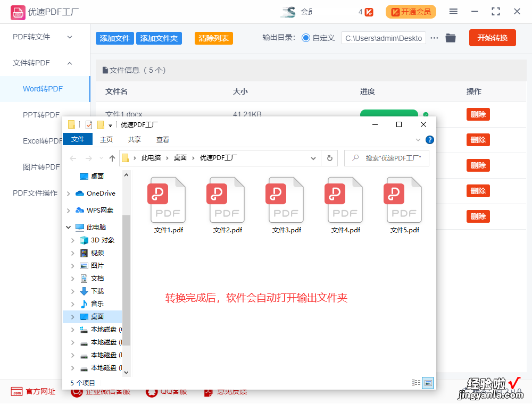
Task: Click the output path input field
Action: coord(384,38)
